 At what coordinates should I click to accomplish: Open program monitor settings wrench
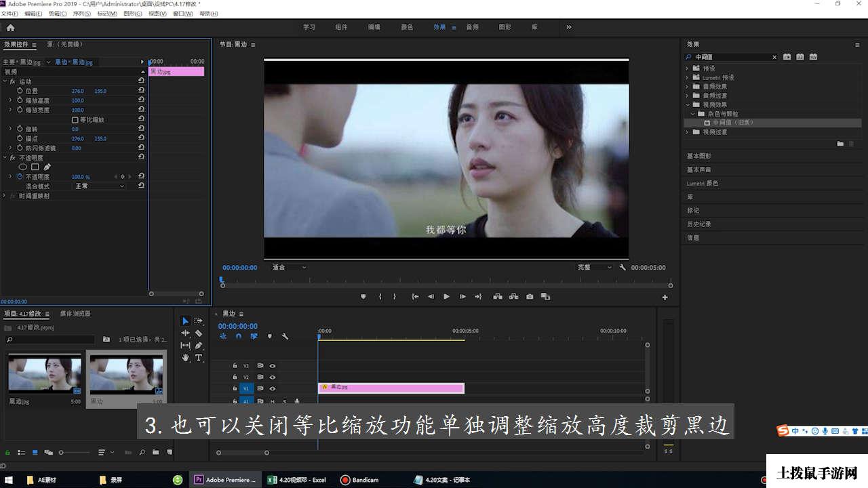(623, 268)
